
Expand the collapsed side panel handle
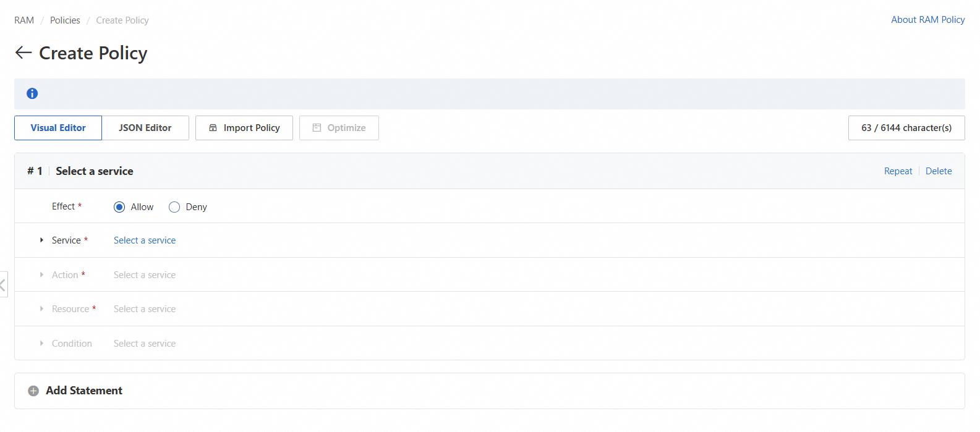tap(3, 284)
